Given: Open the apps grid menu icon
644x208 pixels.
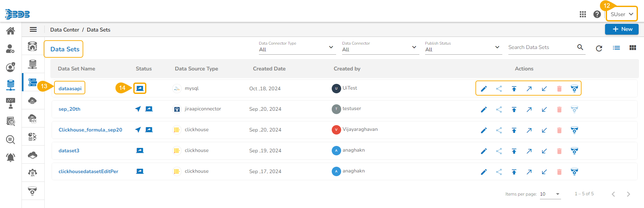Looking at the screenshot, I should pos(583,14).
